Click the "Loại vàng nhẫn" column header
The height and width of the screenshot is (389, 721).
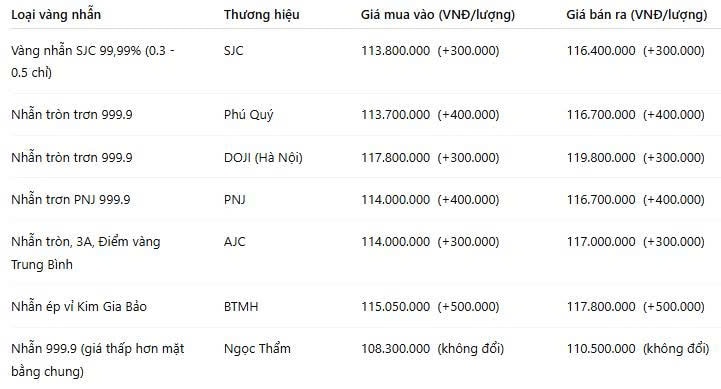pyautogui.click(x=56, y=15)
